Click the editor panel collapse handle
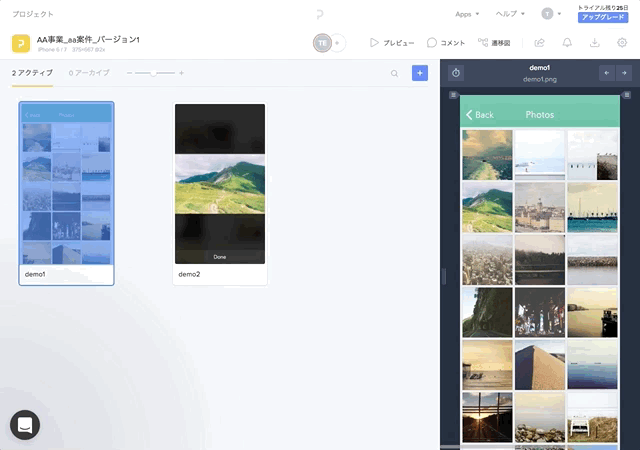 coord(444,276)
